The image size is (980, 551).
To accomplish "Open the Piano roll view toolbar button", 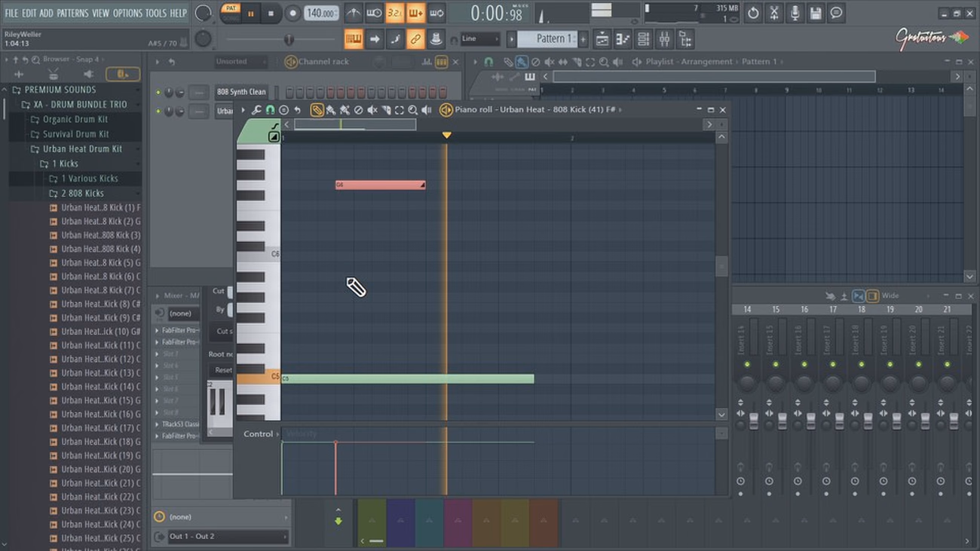I will 623,39.
